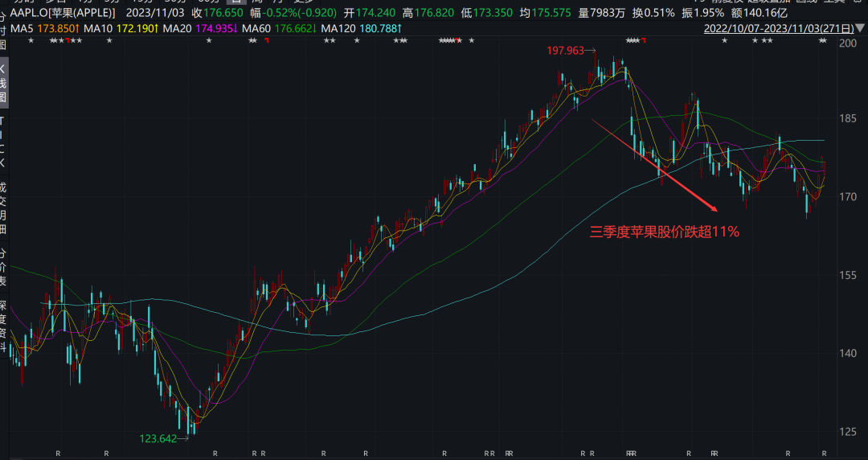
Task: Click the high price 高176.820
Action: [428, 13]
